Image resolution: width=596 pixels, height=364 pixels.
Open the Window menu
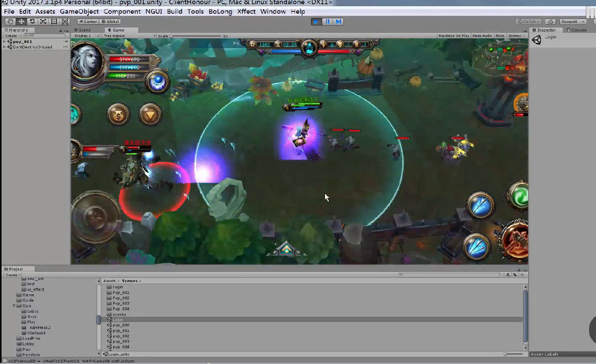coord(273,11)
